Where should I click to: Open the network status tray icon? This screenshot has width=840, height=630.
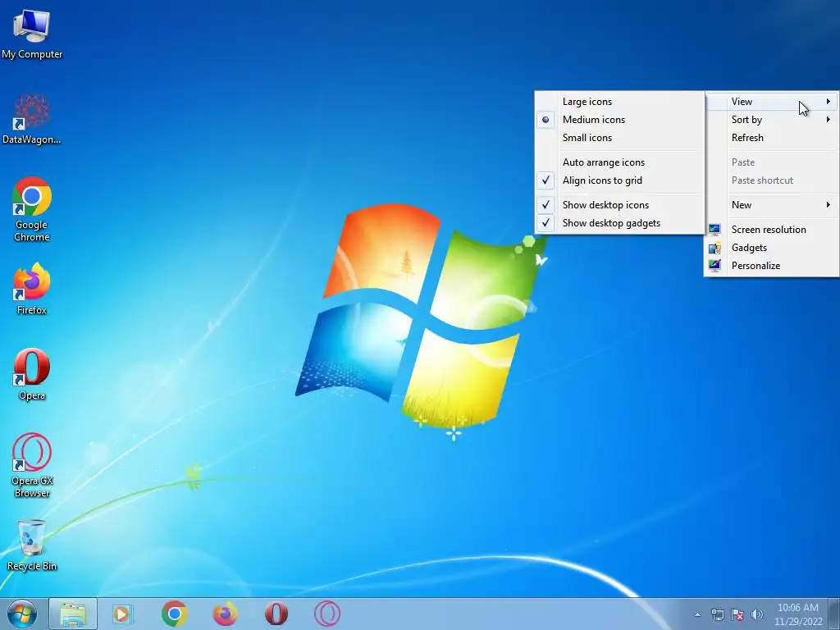717,614
